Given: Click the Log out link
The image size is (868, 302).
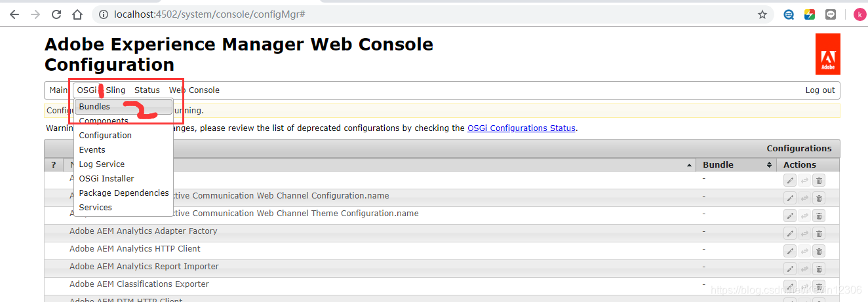Looking at the screenshot, I should coord(820,90).
